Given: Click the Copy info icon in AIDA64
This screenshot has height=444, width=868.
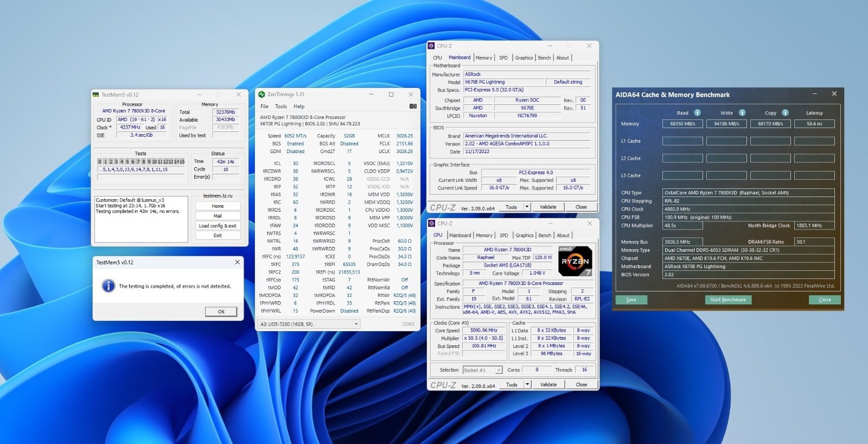Looking at the screenshot, I should 785,113.
